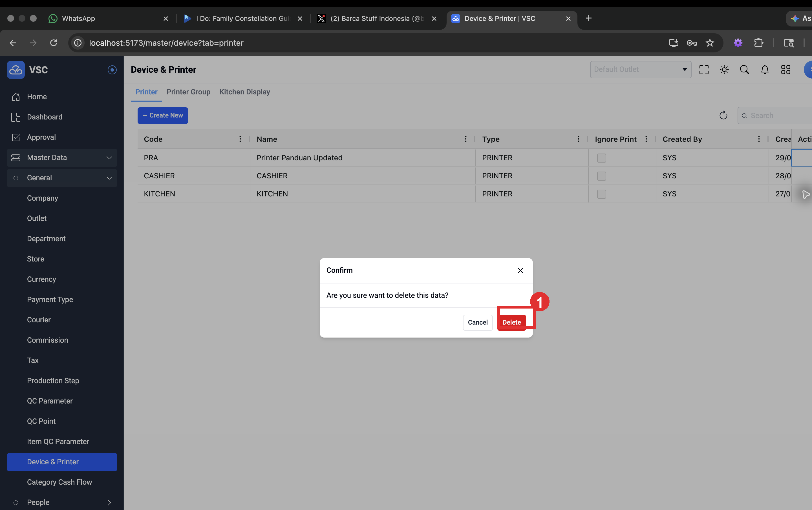Open the apps grid icon

pyautogui.click(x=785, y=70)
